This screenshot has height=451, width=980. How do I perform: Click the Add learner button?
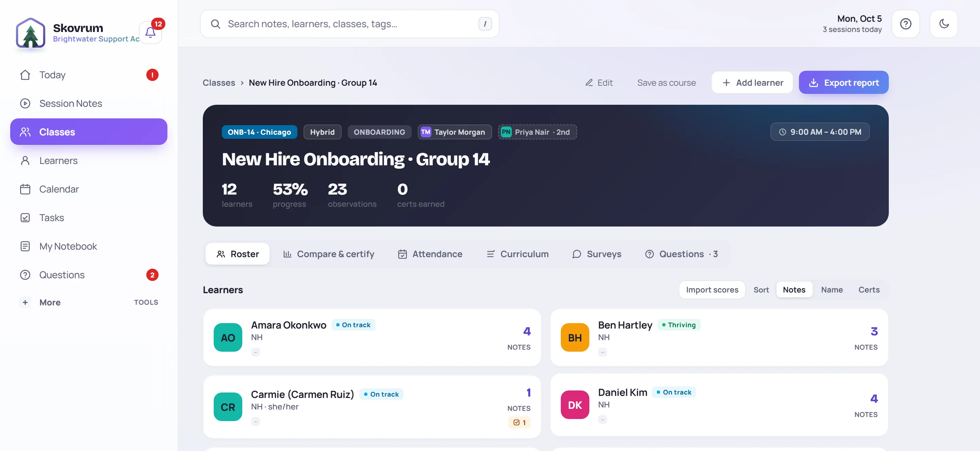[x=752, y=83]
